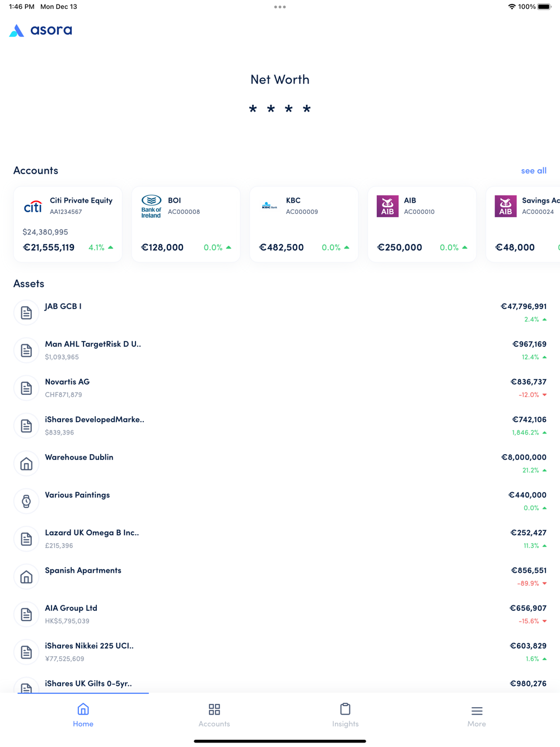This screenshot has width=560, height=747.
Task: Open the BOI account card
Action: click(x=186, y=224)
